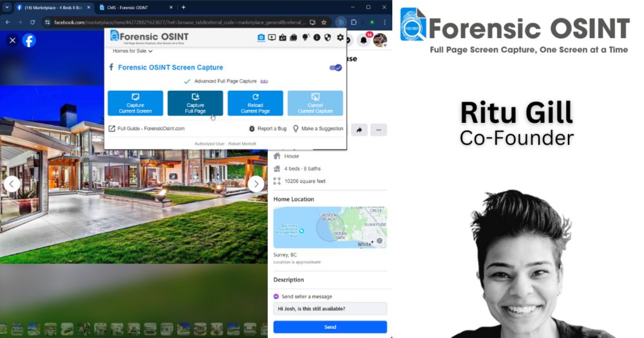Switch to Marketplace 4 Beds tab
This screenshot has width=644, height=338.
tap(53, 7)
